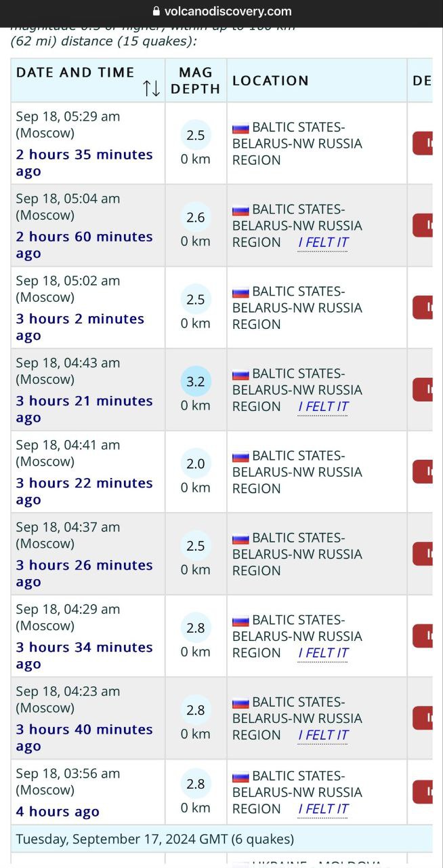Open "I FELT IT" link for 05:04 am quake
This screenshot has width=443, height=868.
(322, 243)
